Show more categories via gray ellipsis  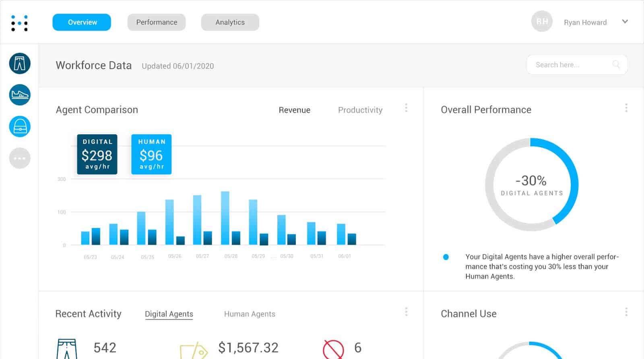[x=20, y=158]
